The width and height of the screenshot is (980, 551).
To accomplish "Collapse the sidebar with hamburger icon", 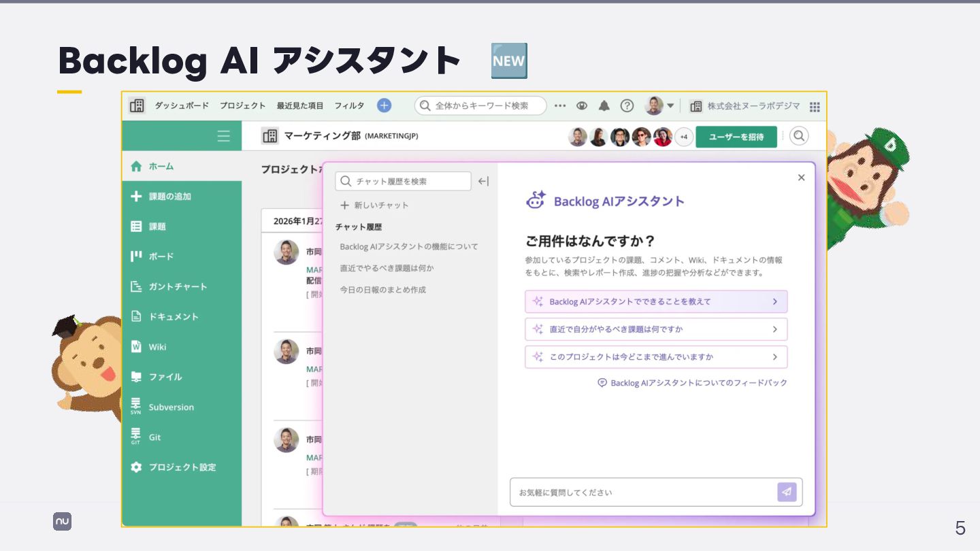I will (x=223, y=136).
